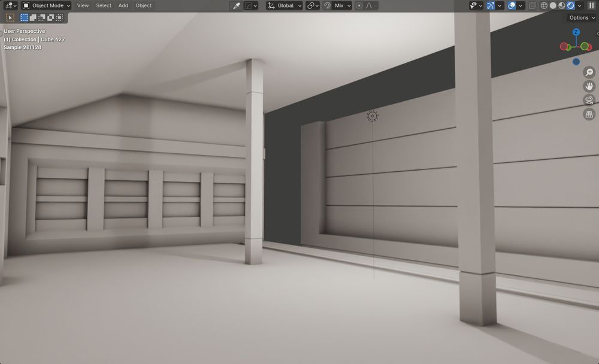Viewport: 599px width, 364px height.
Task: Toggle Show Overlays button
Action: [x=512, y=5]
